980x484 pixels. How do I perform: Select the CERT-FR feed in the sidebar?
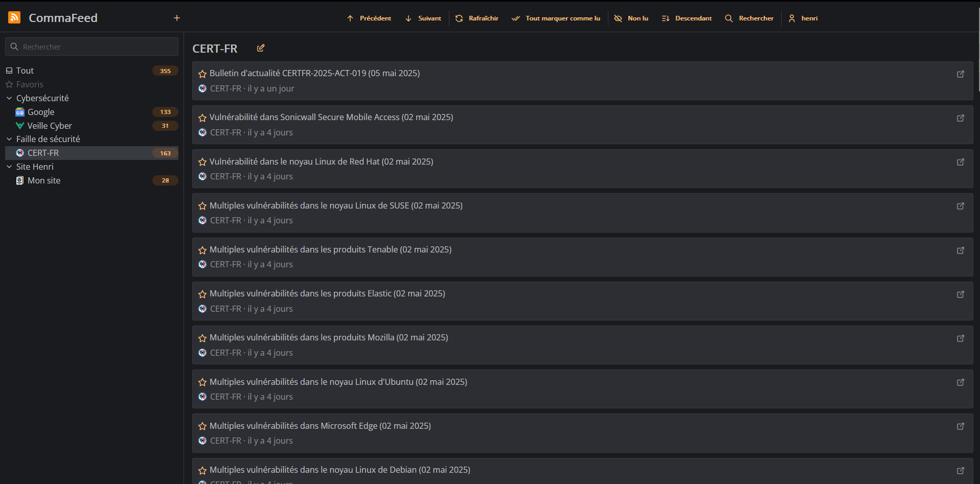92,153
